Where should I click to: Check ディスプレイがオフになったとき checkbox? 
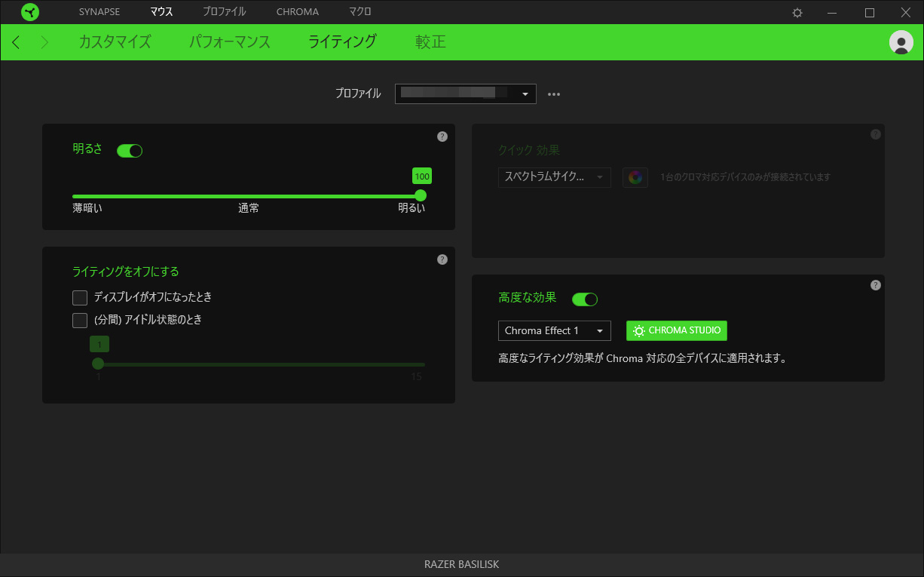[80, 298]
